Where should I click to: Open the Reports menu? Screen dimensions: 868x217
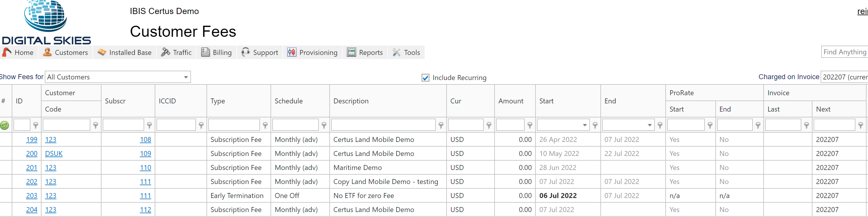(x=365, y=53)
